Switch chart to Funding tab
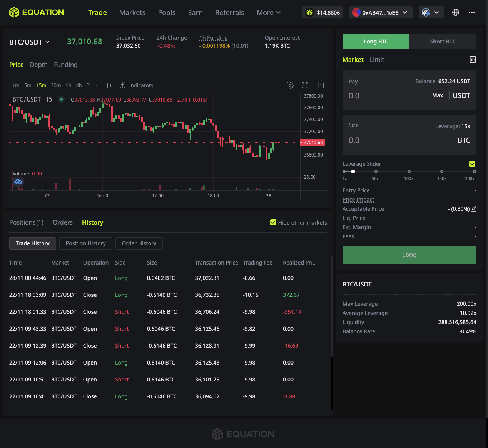Image resolution: width=488 pixels, height=448 pixels. [66, 65]
